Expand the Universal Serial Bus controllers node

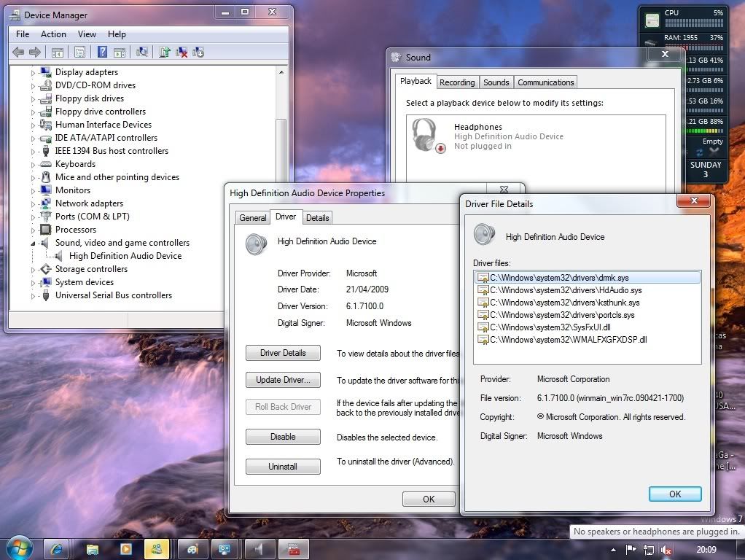click(x=33, y=295)
